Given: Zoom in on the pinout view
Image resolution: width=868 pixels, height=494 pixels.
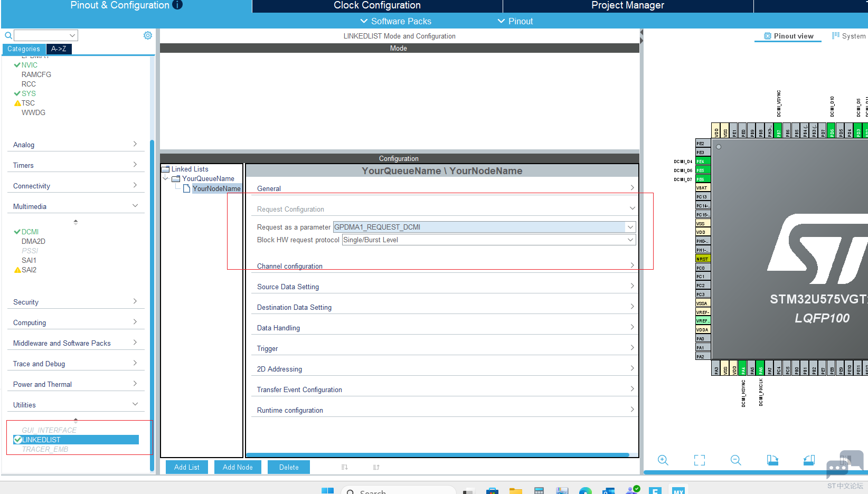Looking at the screenshot, I should click(x=663, y=460).
